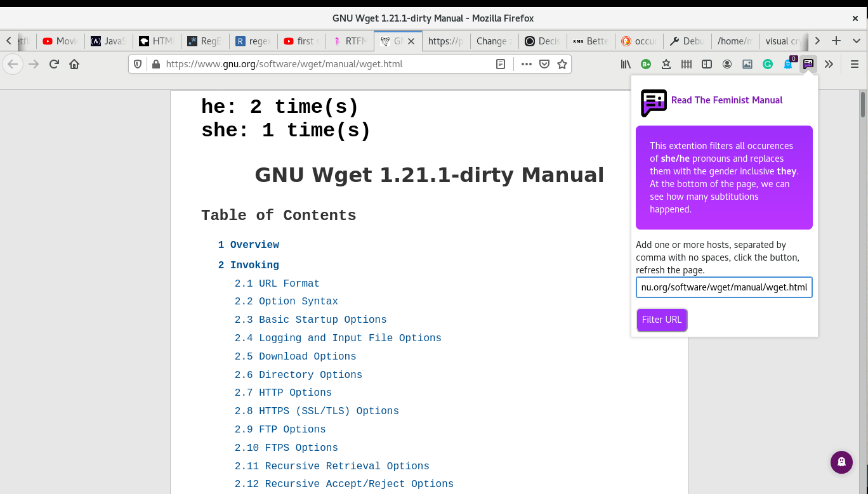The width and height of the screenshot is (868, 494).
Task: Switch to the RMS Bette tab
Action: (x=591, y=41)
